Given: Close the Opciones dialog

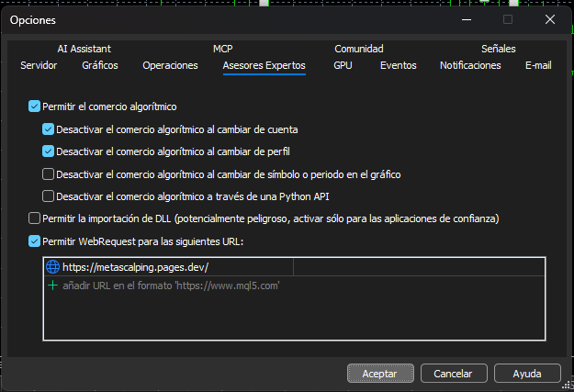Looking at the screenshot, I should (550, 19).
